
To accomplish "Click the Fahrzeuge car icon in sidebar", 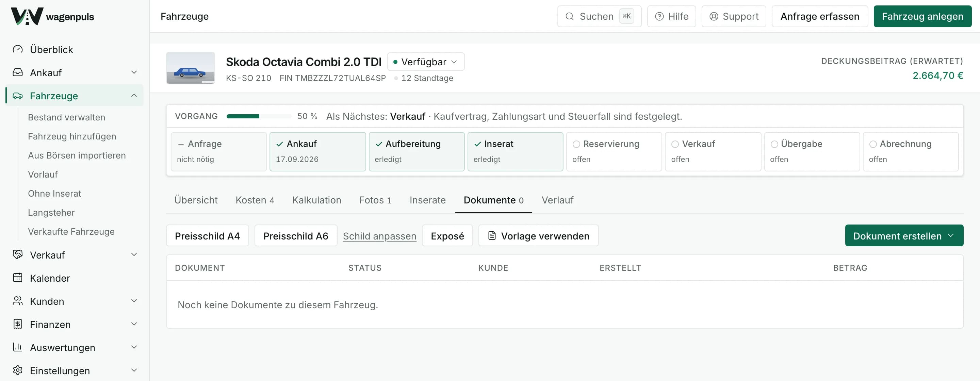I will point(17,96).
